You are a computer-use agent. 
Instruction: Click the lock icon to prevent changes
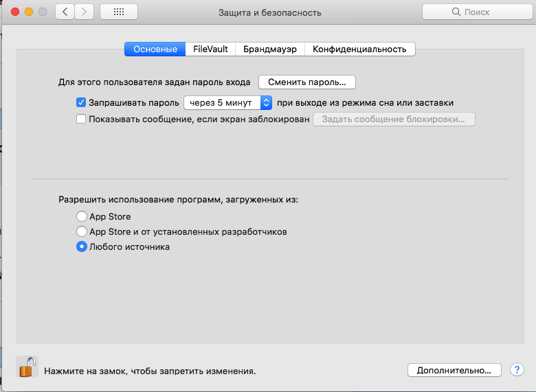pyautogui.click(x=26, y=368)
